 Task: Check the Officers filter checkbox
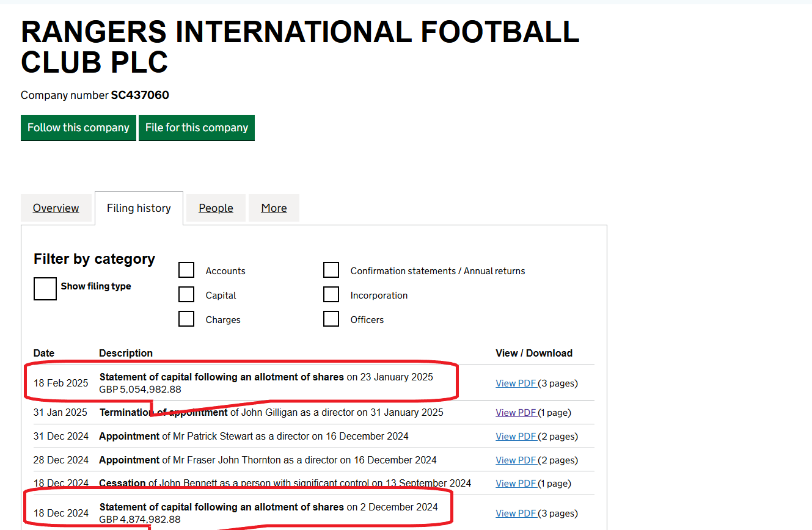pyautogui.click(x=331, y=319)
